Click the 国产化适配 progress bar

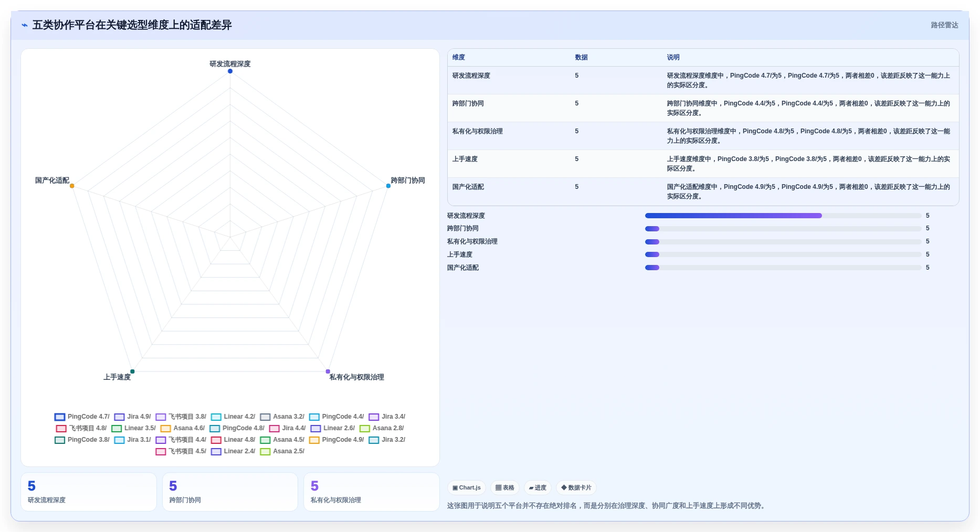pyautogui.click(x=783, y=268)
